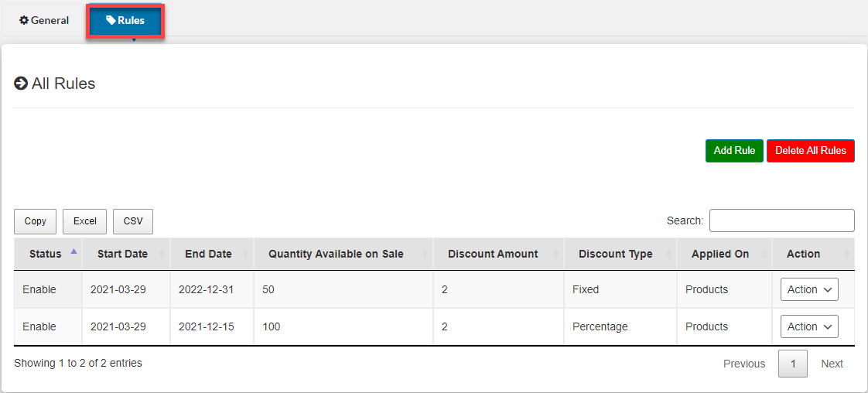This screenshot has height=393, width=868.
Task: Focus the Search input field
Action: pos(781,220)
